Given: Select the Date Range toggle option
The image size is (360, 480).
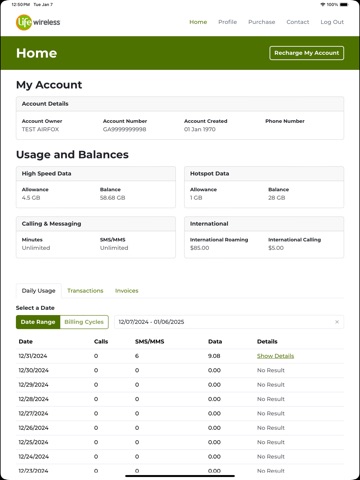Looking at the screenshot, I should coord(38,322).
